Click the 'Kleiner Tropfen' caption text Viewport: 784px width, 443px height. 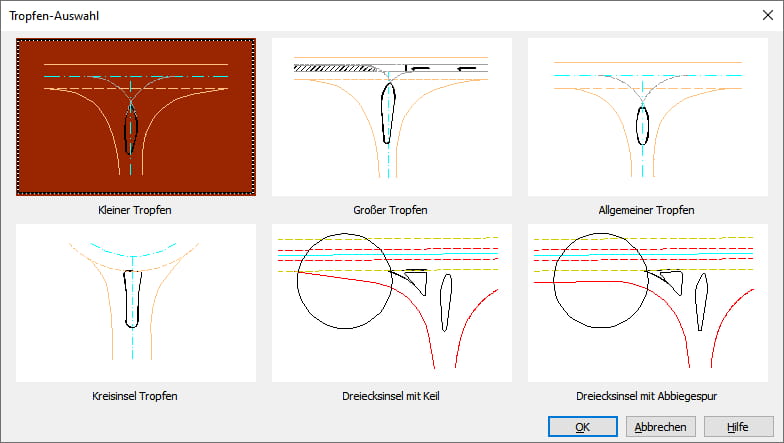(x=135, y=210)
